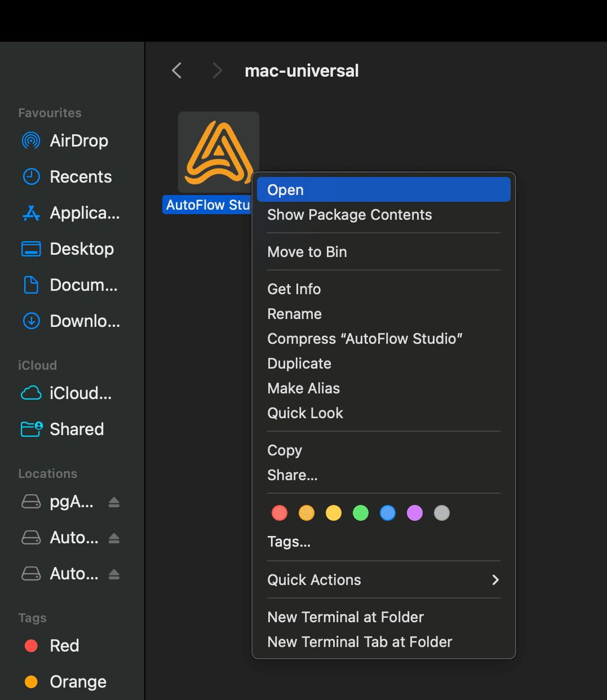Click the forward navigation chevron
This screenshot has height=700, width=607.
[x=217, y=70]
